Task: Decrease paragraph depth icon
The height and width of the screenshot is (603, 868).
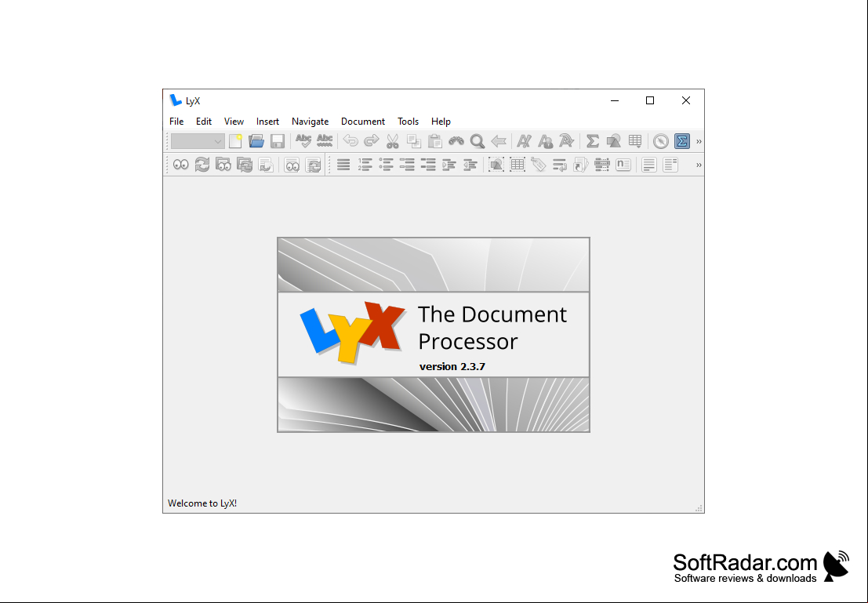Action: [470, 165]
